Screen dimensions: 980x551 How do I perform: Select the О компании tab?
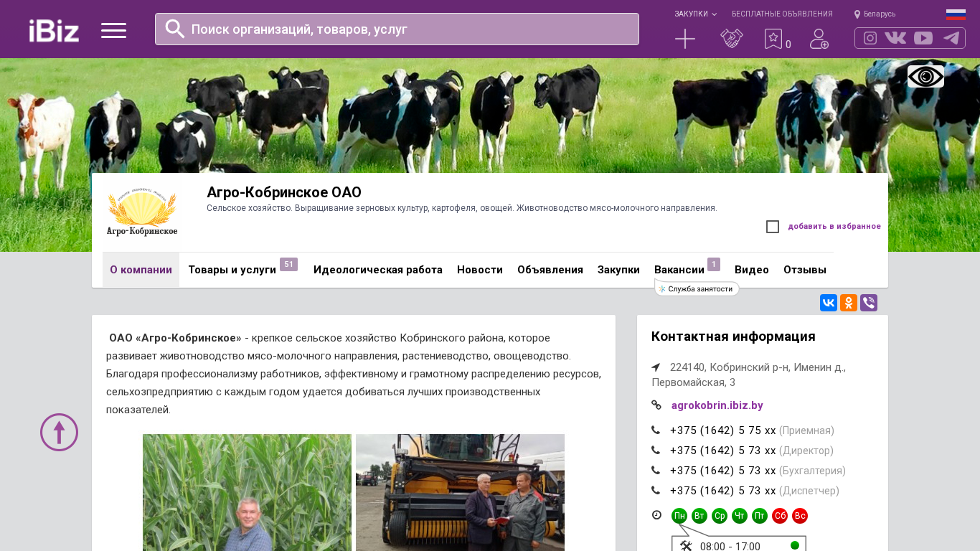[141, 270]
